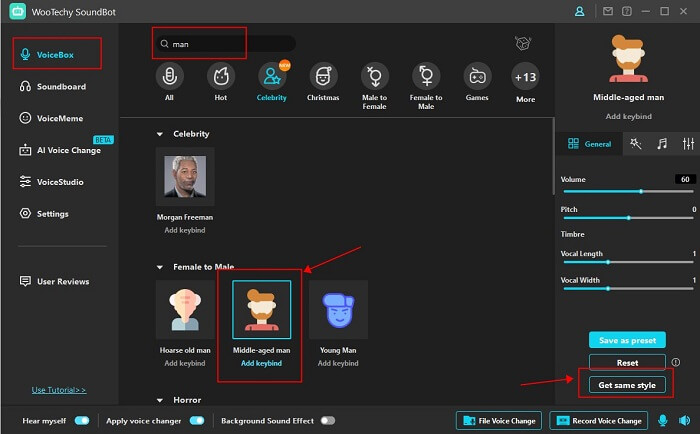Disable Apply voice changer switch
Image resolution: width=700 pixels, height=434 pixels.
tap(197, 421)
